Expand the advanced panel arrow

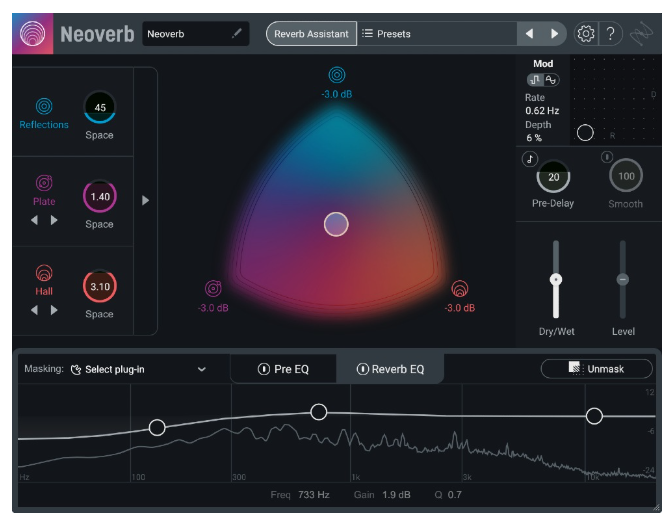(x=145, y=200)
